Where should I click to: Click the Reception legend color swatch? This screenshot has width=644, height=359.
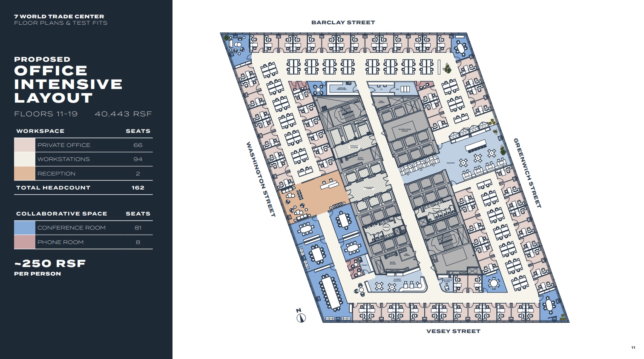(24, 174)
